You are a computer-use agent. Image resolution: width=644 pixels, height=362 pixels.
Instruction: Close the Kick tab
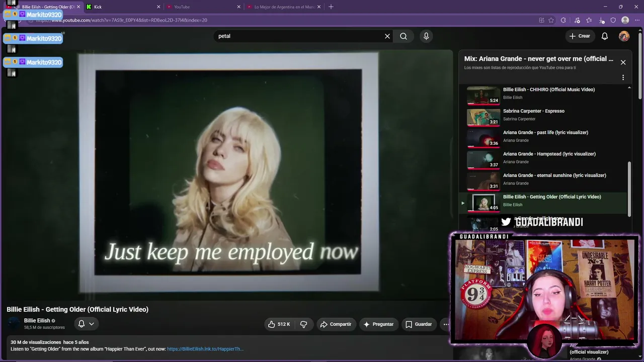(x=158, y=7)
